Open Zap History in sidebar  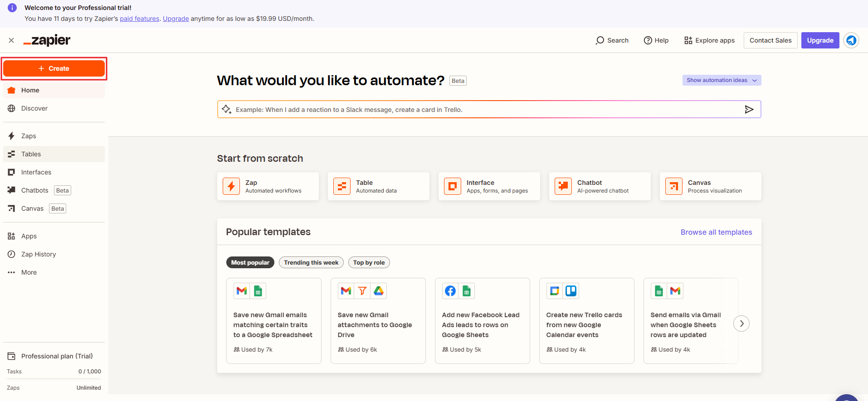39,254
